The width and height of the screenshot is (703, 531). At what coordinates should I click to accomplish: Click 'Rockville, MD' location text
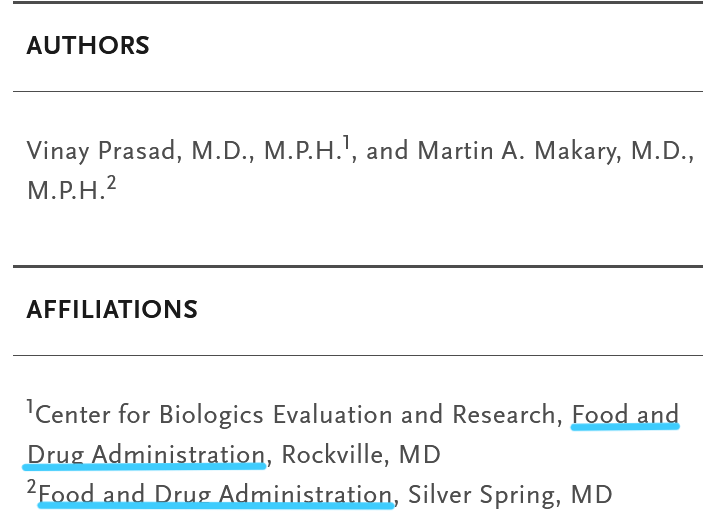361,455
